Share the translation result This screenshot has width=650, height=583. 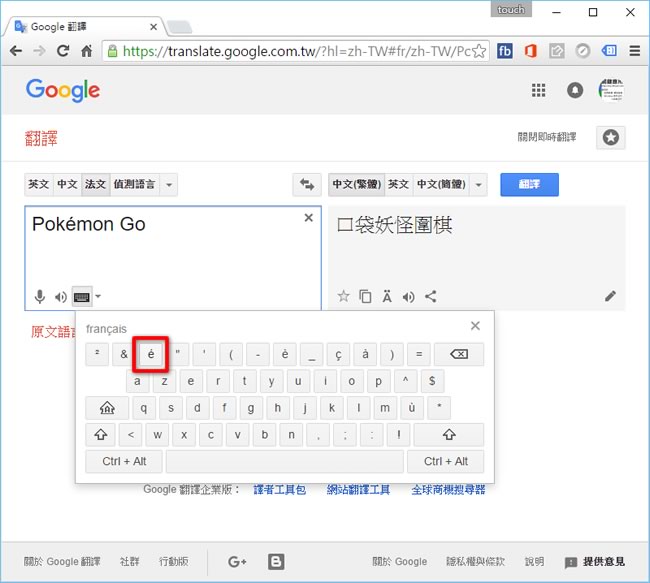pyautogui.click(x=431, y=296)
